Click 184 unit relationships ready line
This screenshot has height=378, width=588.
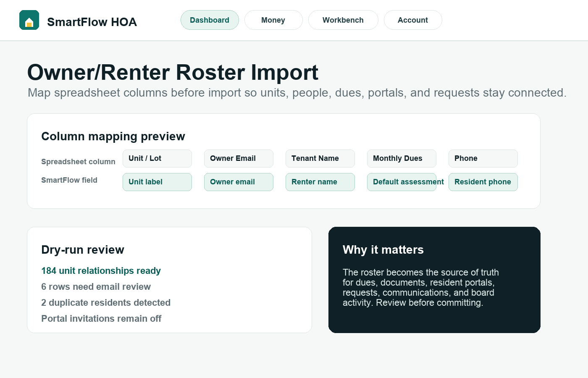[x=101, y=271]
